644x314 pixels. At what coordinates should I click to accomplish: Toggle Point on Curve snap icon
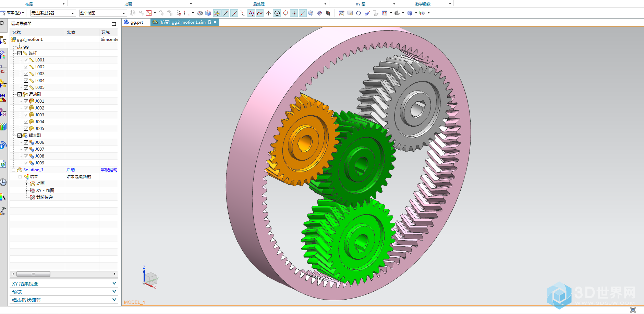tap(303, 13)
